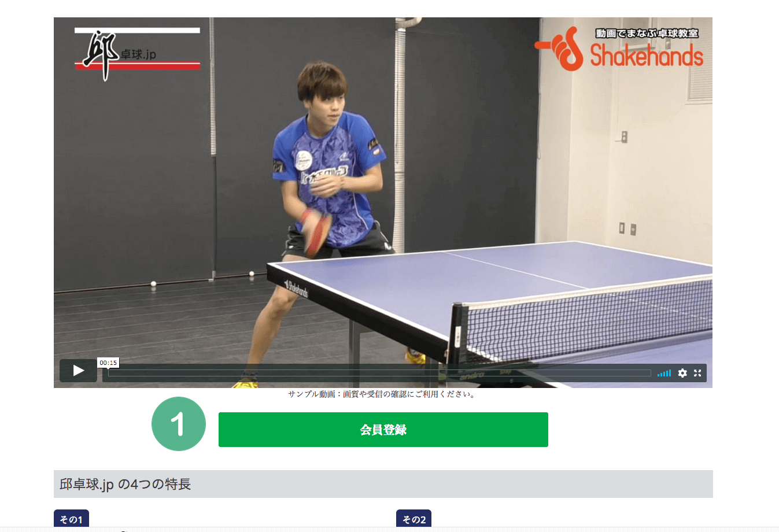
Task: Click the サンプル動画 caption text
Action: (x=382, y=394)
